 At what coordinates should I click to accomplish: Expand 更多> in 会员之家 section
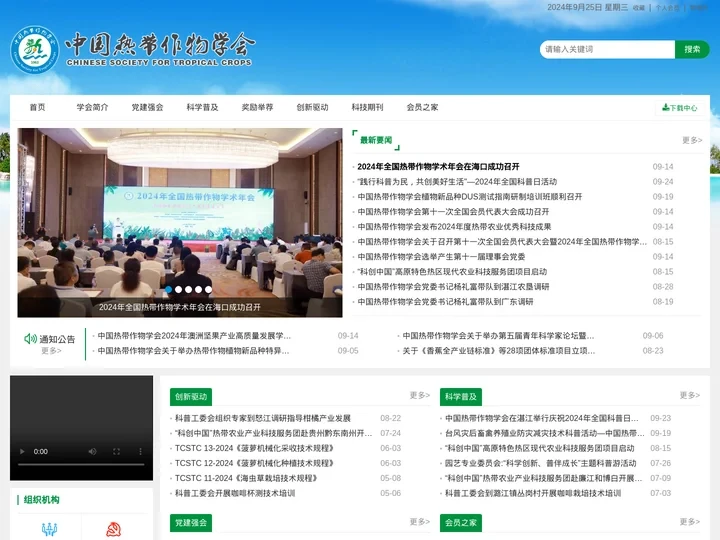pyautogui.click(x=690, y=522)
